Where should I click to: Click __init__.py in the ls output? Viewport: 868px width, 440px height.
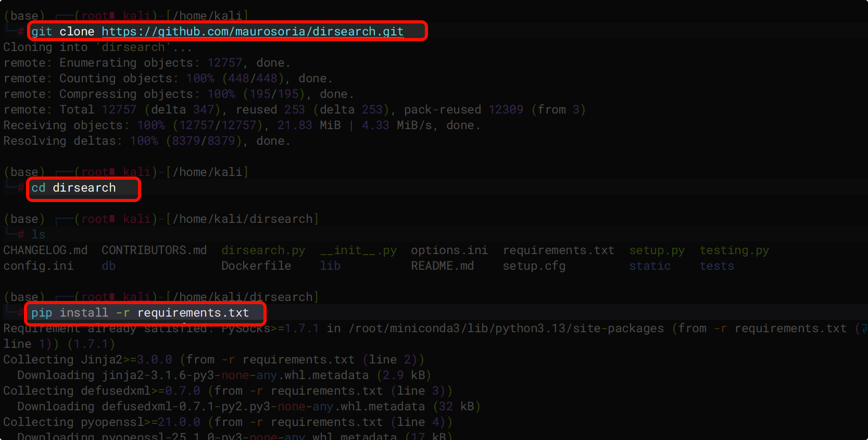click(x=358, y=250)
